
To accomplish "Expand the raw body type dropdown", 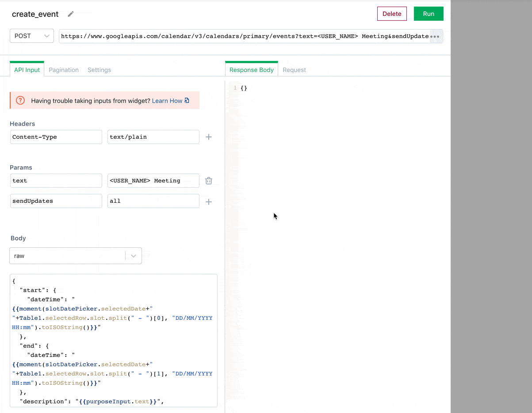I will (x=133, y=256).
